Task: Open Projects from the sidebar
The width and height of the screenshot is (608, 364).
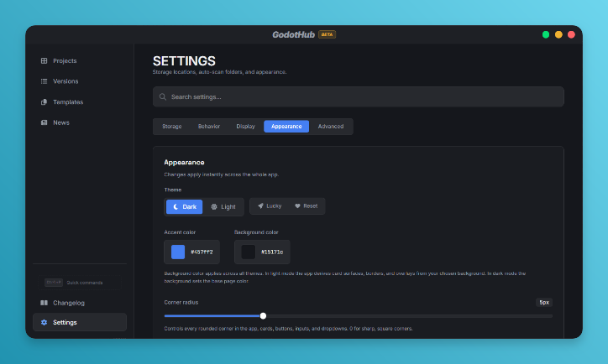Action: tap(59, 60)
